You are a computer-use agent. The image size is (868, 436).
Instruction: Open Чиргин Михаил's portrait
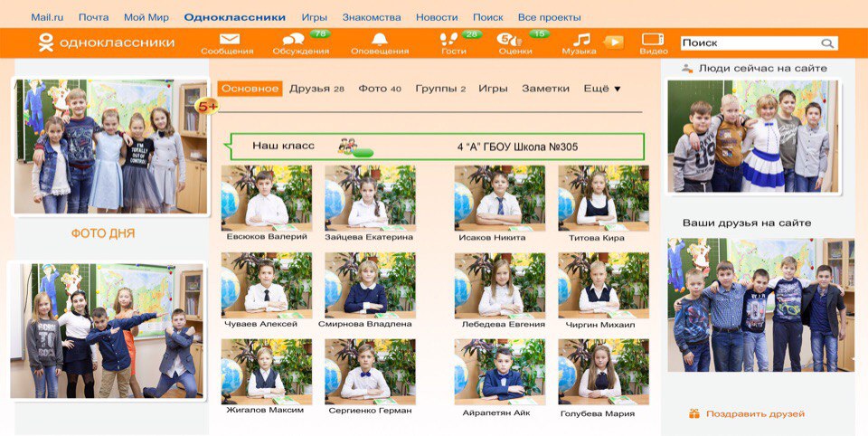tap(603, 285)
